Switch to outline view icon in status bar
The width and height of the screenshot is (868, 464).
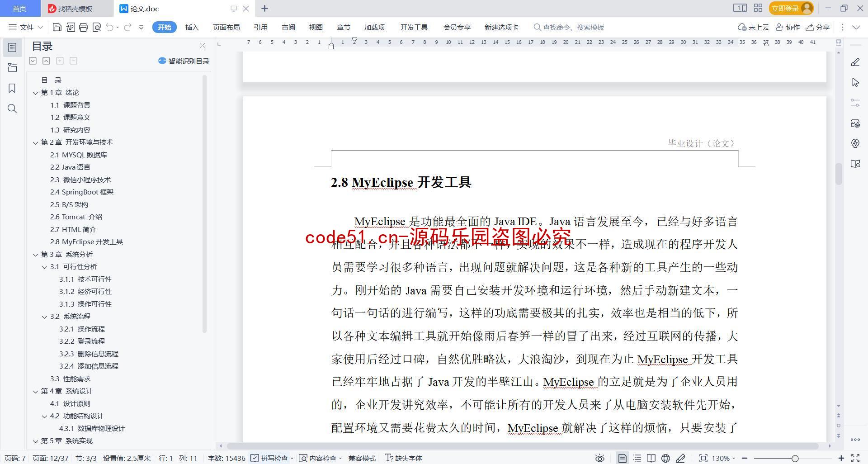[x=637, y=458]
